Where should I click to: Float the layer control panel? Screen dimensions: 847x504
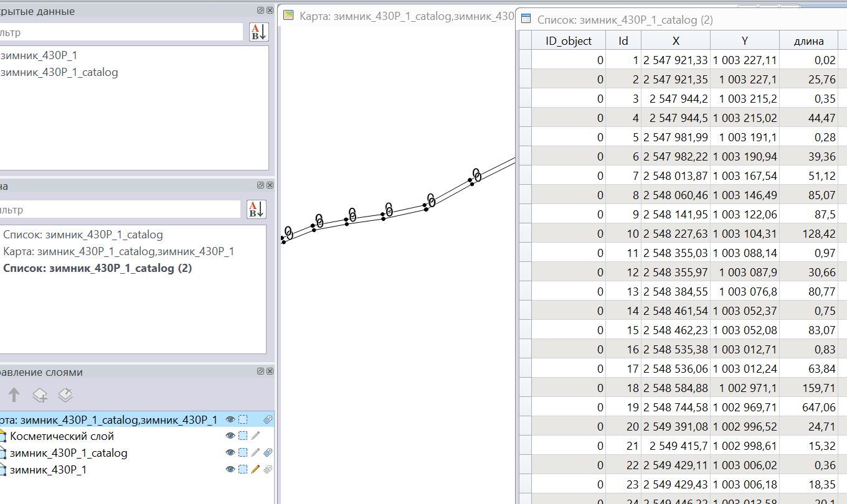coord(260,371)
